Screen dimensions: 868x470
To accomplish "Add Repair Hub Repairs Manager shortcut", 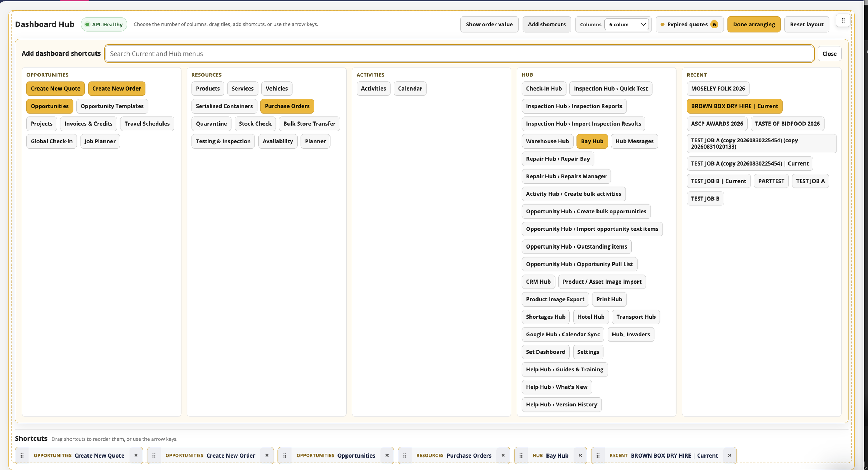I will click(x=566, y=176).
